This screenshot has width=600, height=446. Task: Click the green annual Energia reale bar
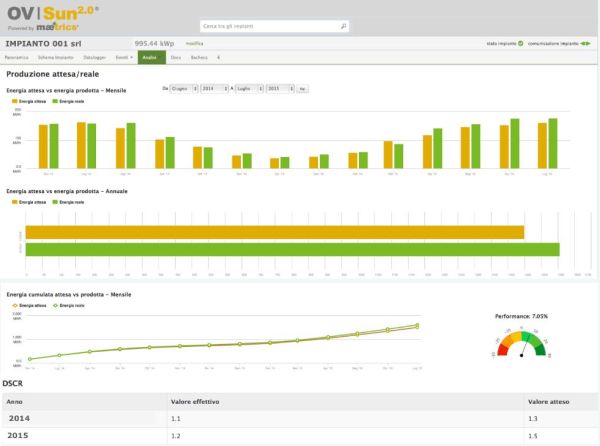pos(290,249)
